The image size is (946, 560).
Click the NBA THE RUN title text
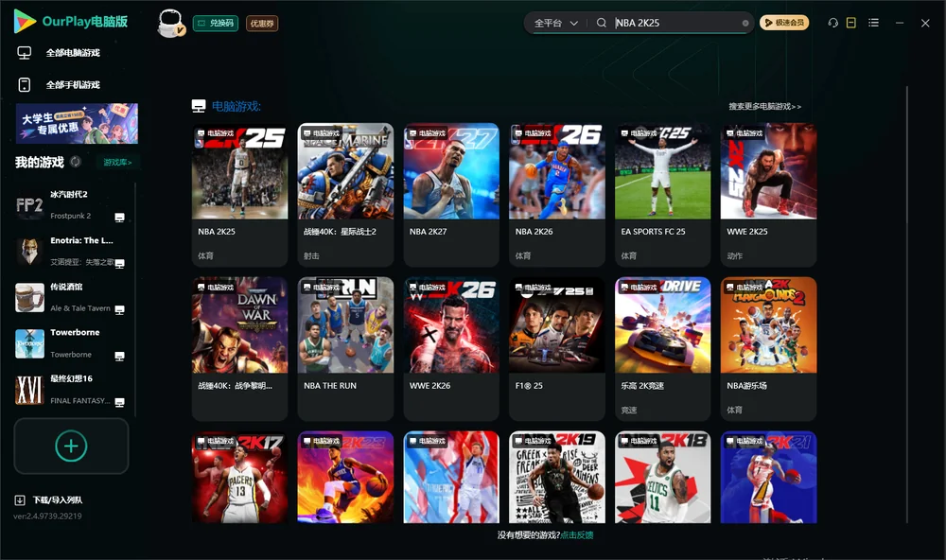(330, 386)
